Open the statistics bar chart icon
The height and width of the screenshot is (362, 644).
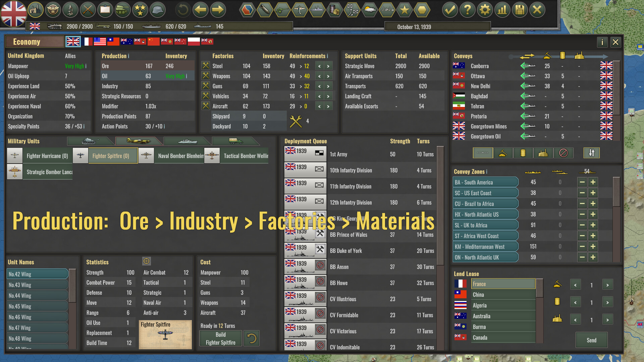click(x=502, y=10)
